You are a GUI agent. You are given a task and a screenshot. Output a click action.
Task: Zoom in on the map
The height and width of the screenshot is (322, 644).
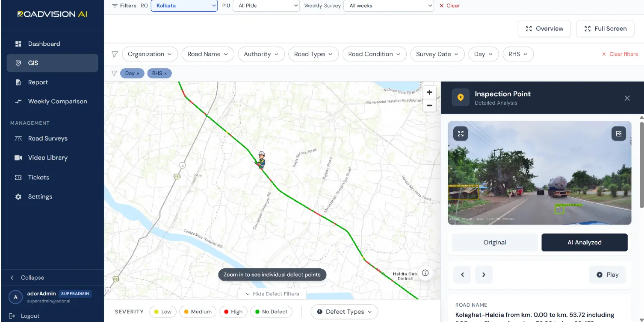coord(430,92)
